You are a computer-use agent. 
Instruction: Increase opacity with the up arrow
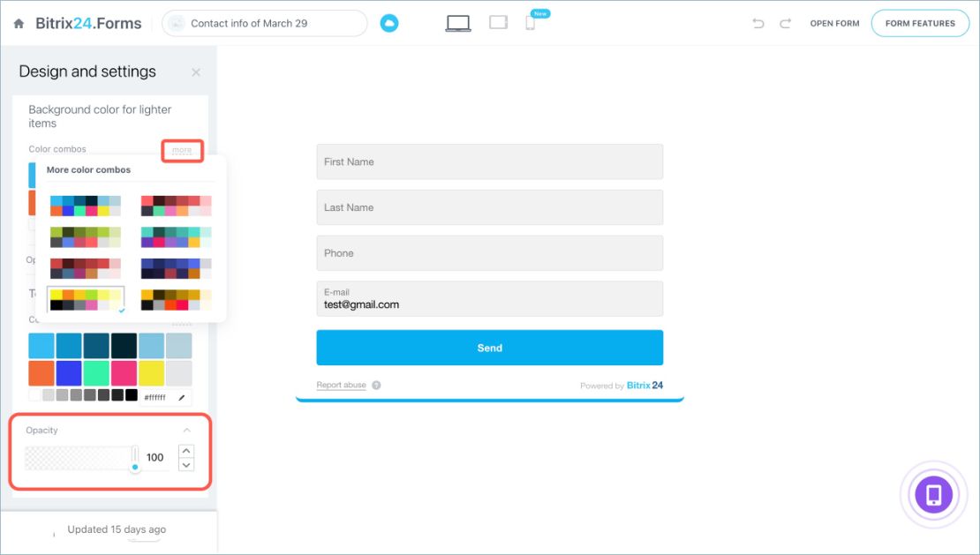[186, 451]
